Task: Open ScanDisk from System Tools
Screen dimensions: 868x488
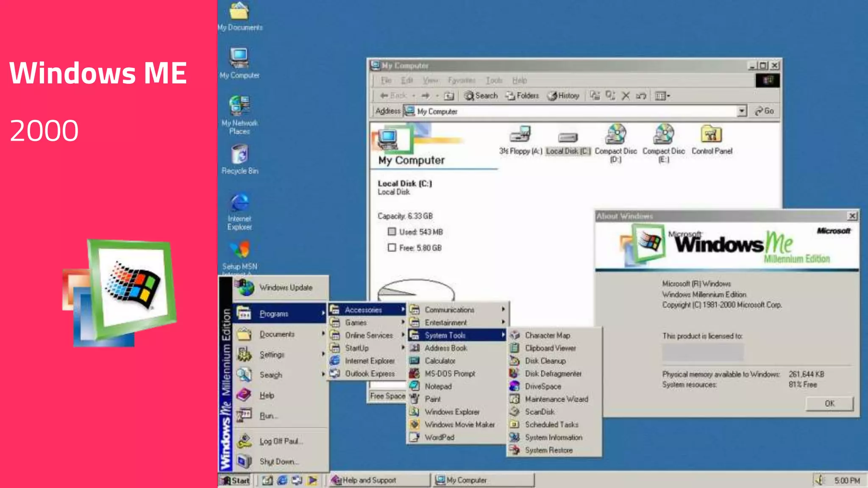Action: [554, 412]
